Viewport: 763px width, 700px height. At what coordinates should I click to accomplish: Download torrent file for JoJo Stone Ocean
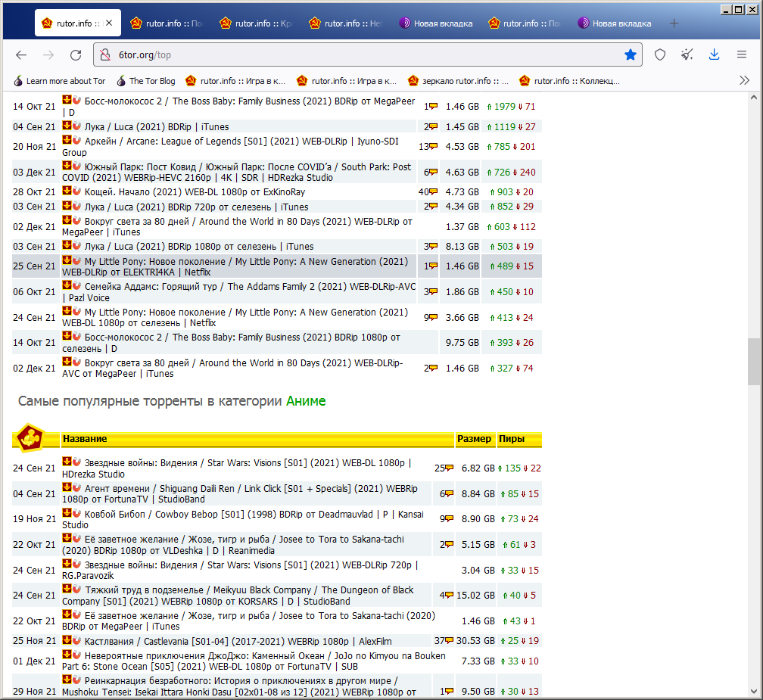pyautogui.click(x=67, y=655)
